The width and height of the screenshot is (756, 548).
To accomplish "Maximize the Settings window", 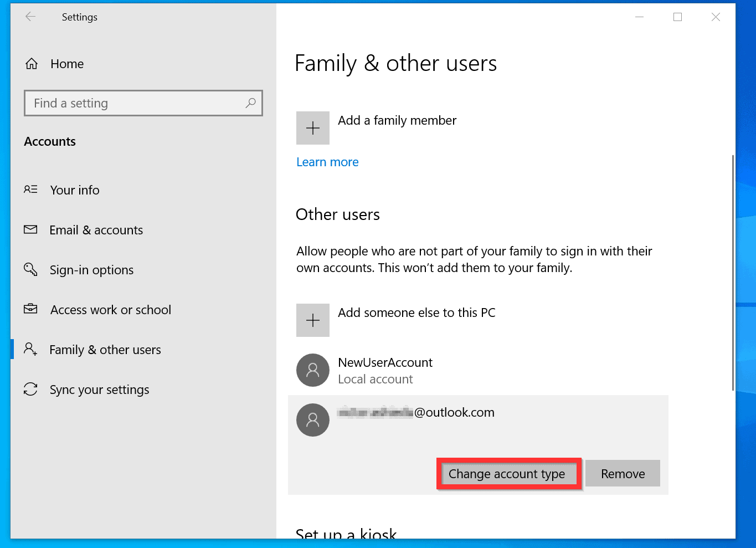I will click(x=677, y=17).
